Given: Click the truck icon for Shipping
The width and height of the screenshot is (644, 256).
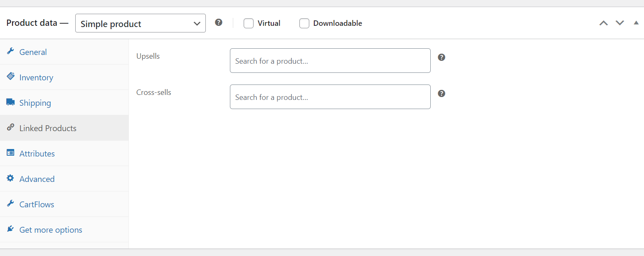Looking at the screenshot, I should coord(10,102).
